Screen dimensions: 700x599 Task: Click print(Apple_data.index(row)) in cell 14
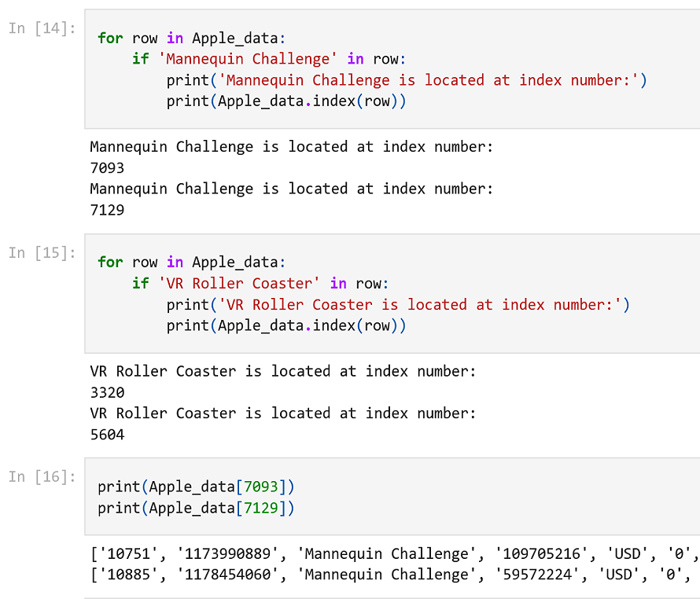point(286,101)
